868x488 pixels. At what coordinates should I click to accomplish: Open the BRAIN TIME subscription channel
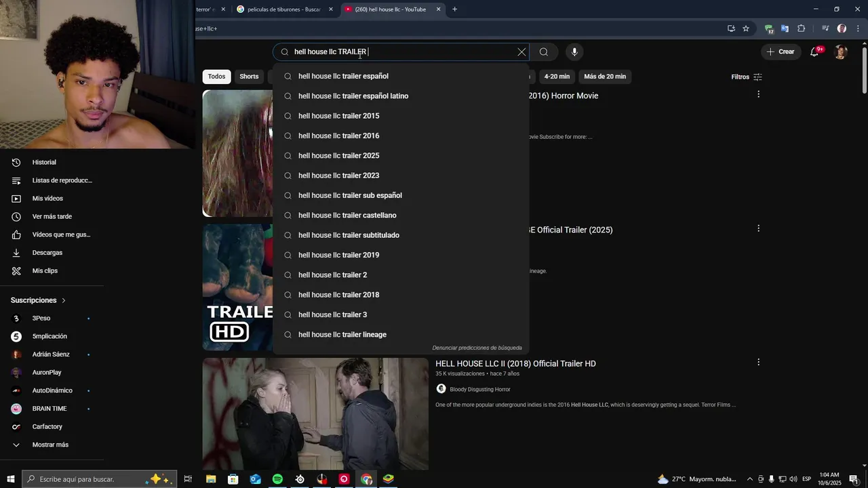pyautogui.click(x=52, y=409)
